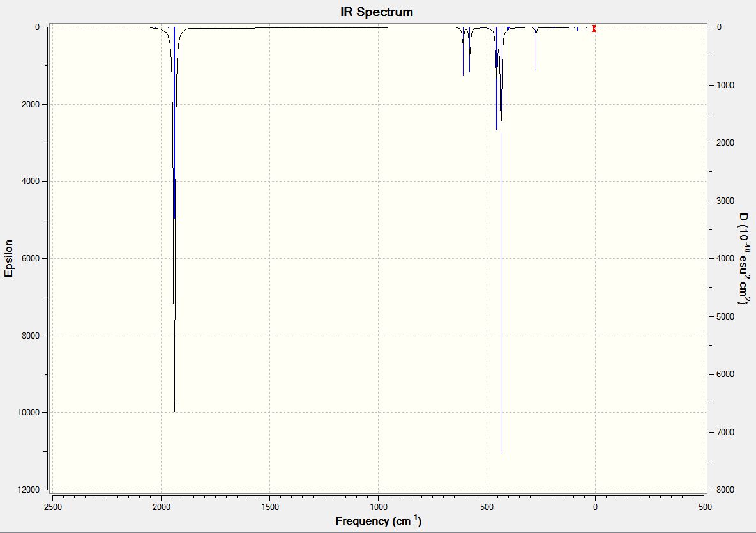Screen dimensions: 756x533
Task: Click the "Epsilon" left axis label
Action: (x=9, y=258)
